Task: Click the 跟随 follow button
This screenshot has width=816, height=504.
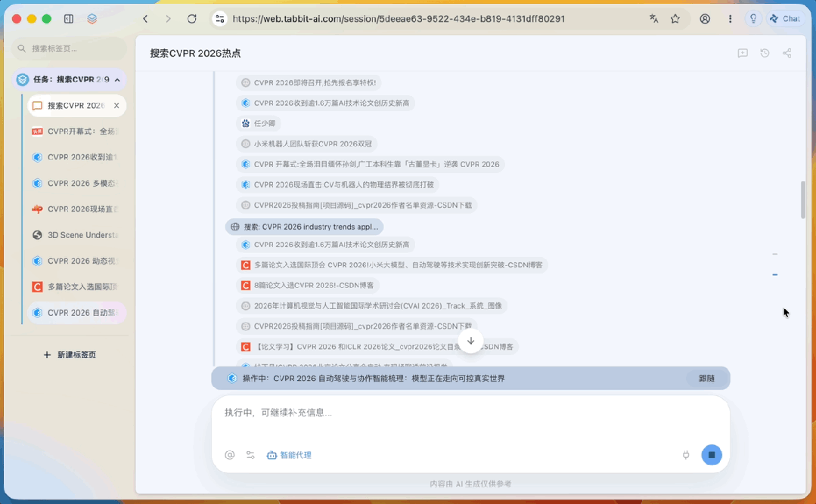Action: [706, 378]
